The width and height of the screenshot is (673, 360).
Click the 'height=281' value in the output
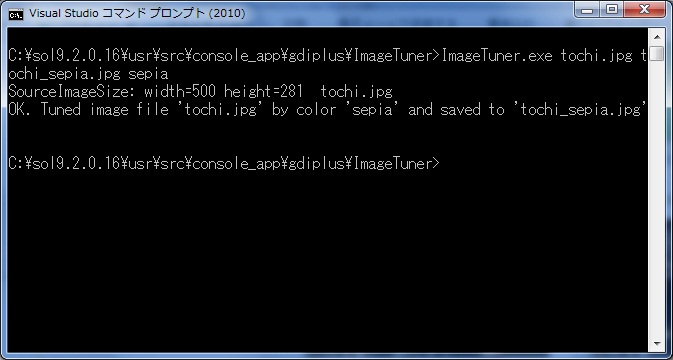point(263,92)
